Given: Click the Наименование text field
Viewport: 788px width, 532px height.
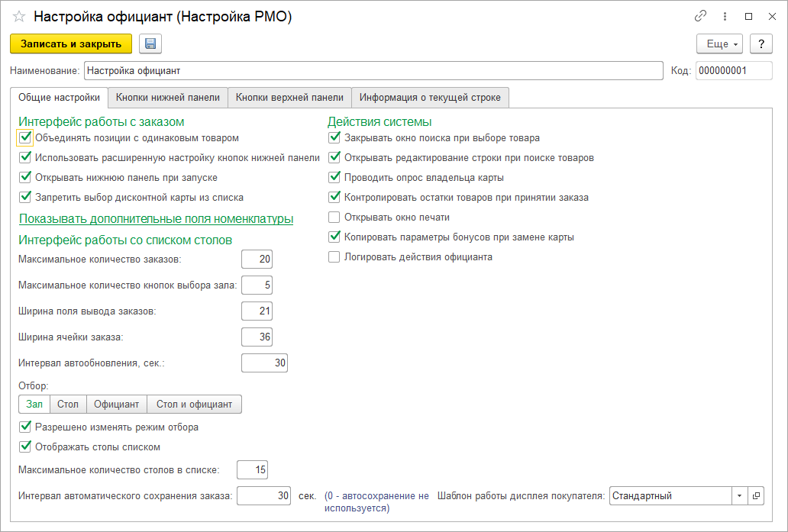Looking at the screenshot, I should [373, 71].
